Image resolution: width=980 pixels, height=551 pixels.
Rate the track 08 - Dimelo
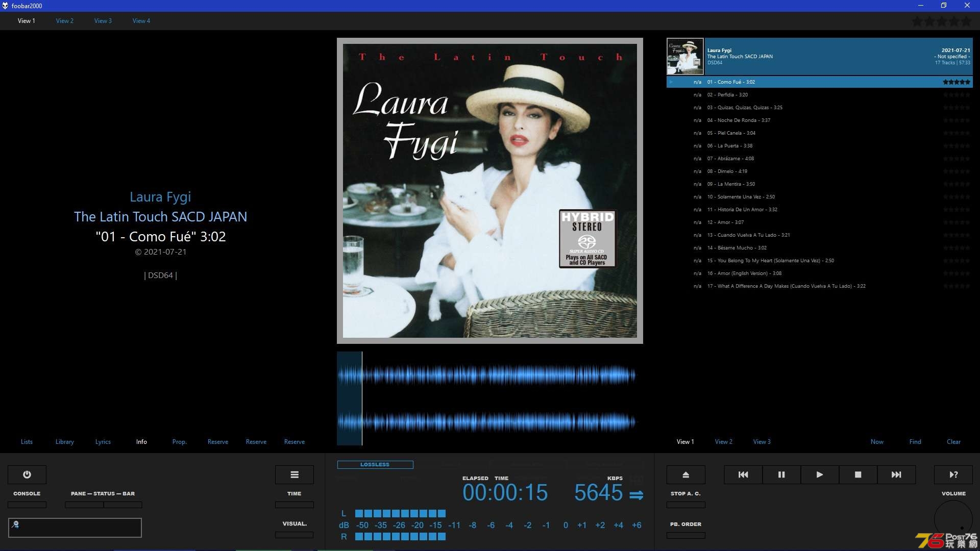(x=957, y=171)
